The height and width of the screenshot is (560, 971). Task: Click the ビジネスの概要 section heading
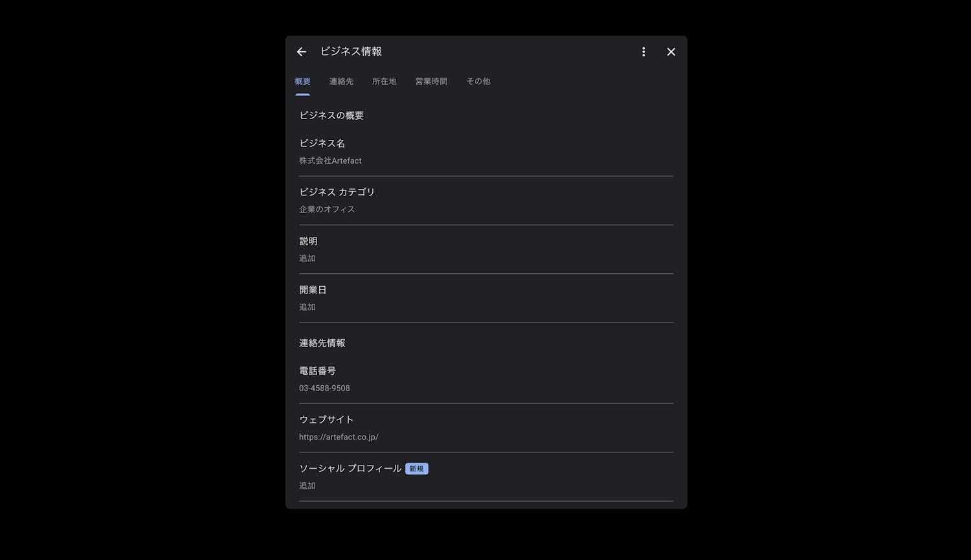(x=331, y=115)
